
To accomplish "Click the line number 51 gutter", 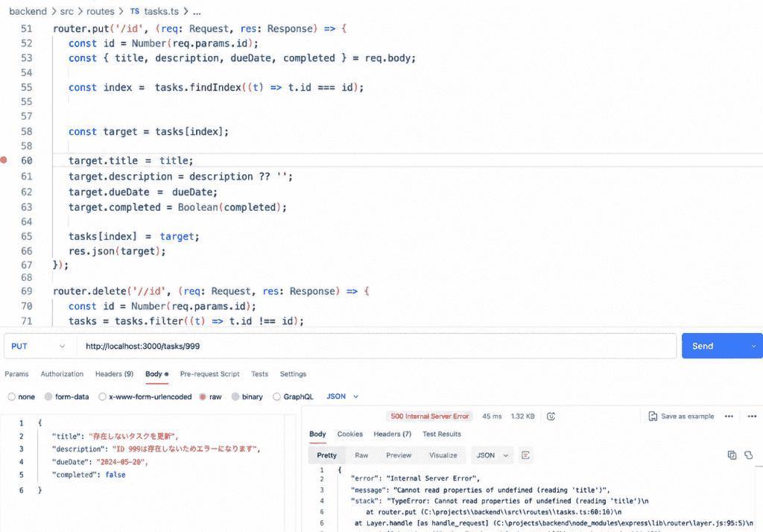I will click(26, 29).
